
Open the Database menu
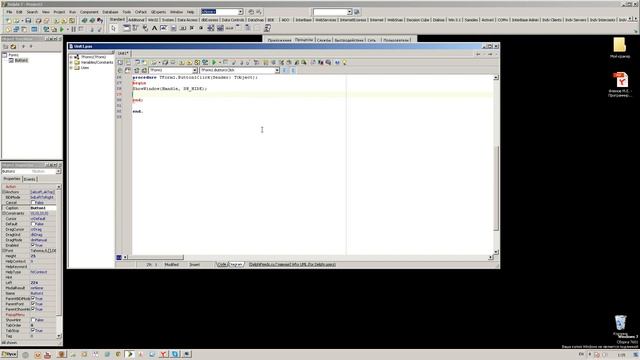pyautogui.click(x=110, y=12)
